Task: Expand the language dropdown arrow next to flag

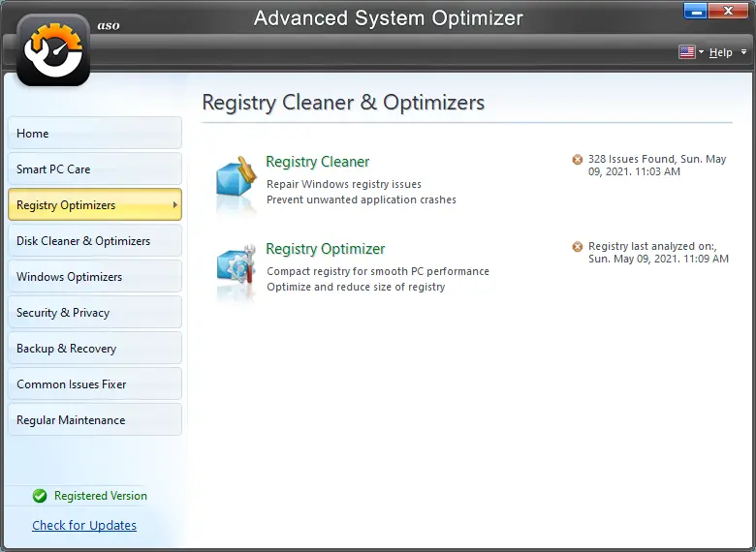Action: click(x=701, y=51)
